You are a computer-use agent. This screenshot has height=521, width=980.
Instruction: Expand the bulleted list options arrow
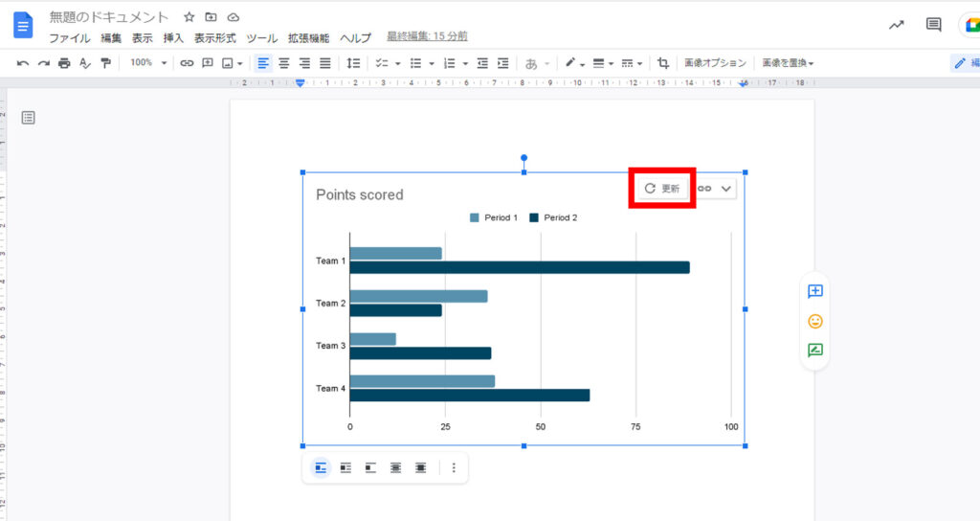coord(432,63)
